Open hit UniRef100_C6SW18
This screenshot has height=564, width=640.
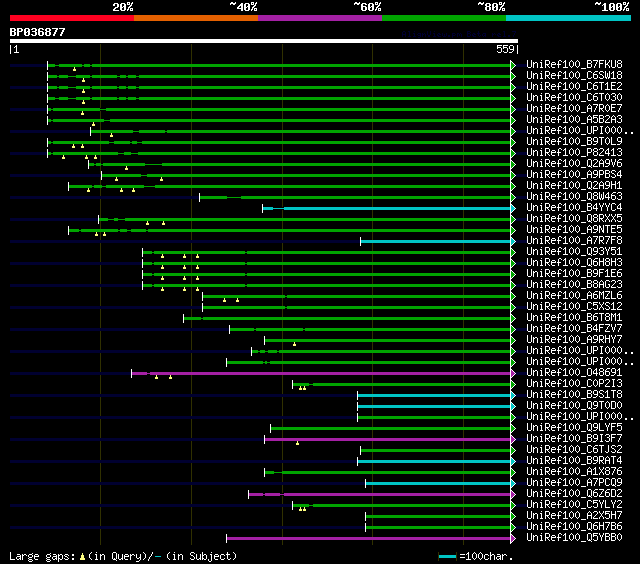[574, 75]
